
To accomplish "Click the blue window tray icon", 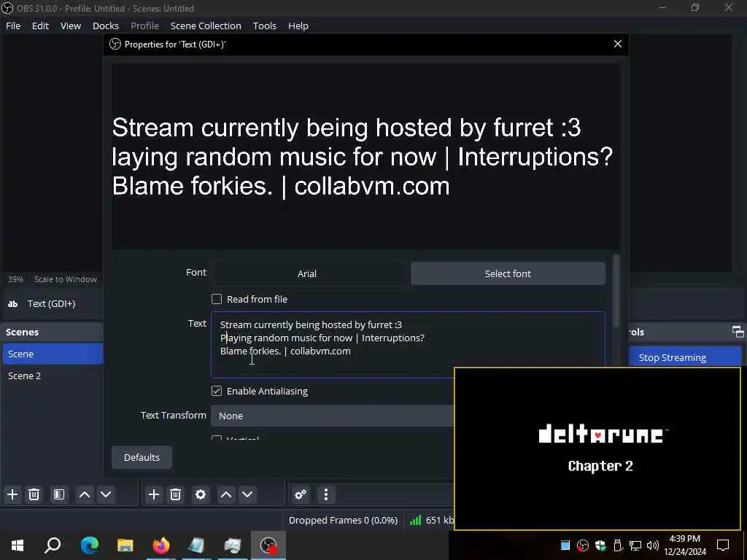I will pyautogui.click(x=565, y=545).
